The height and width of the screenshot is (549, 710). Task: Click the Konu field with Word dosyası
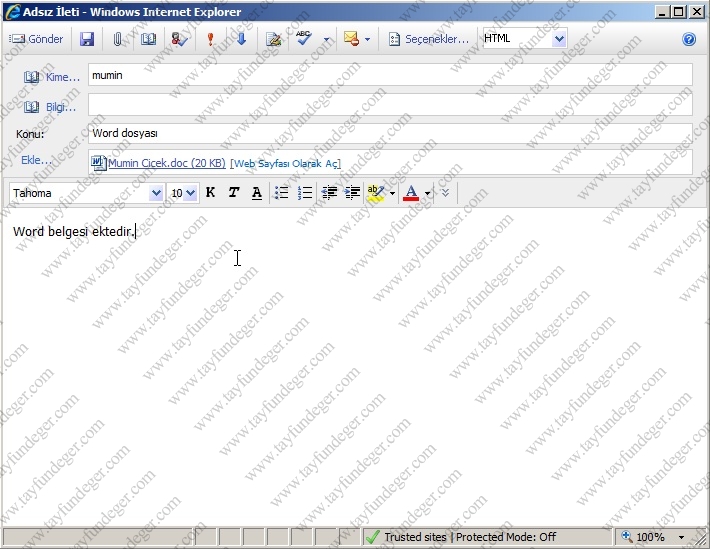tap(390, 133)
